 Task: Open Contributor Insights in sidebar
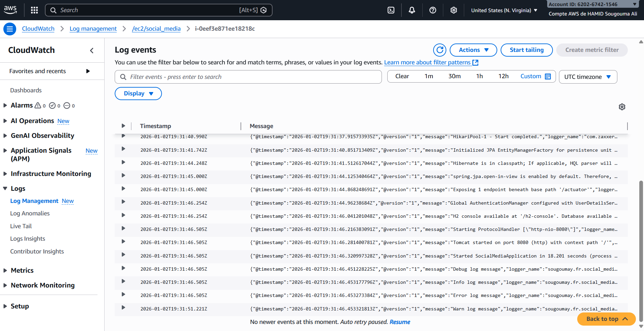(37, 251)
